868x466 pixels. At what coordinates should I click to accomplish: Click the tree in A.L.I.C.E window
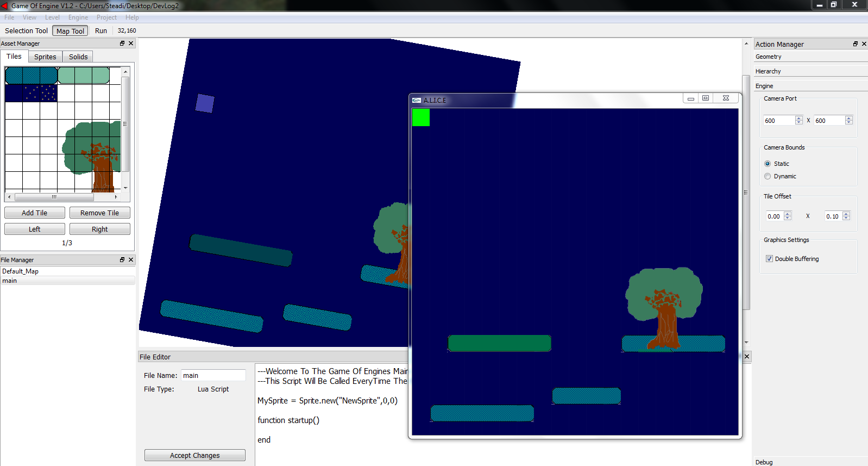point(664,307)
